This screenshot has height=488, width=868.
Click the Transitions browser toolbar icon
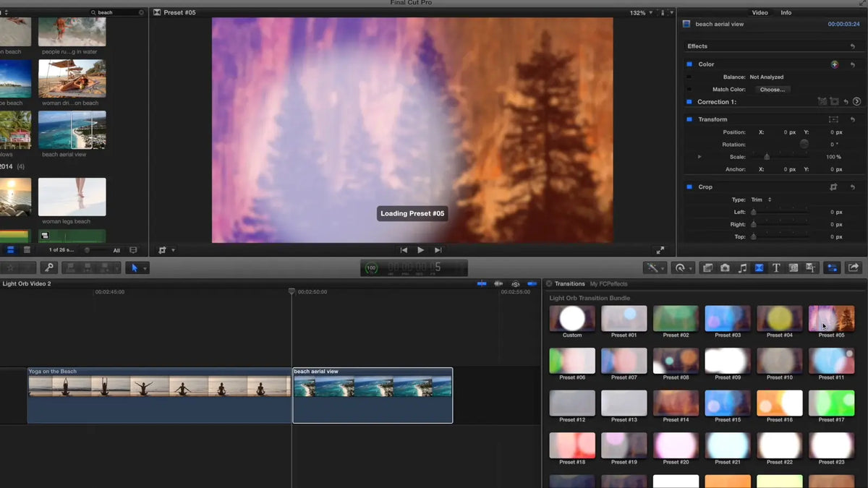(759, 267)
